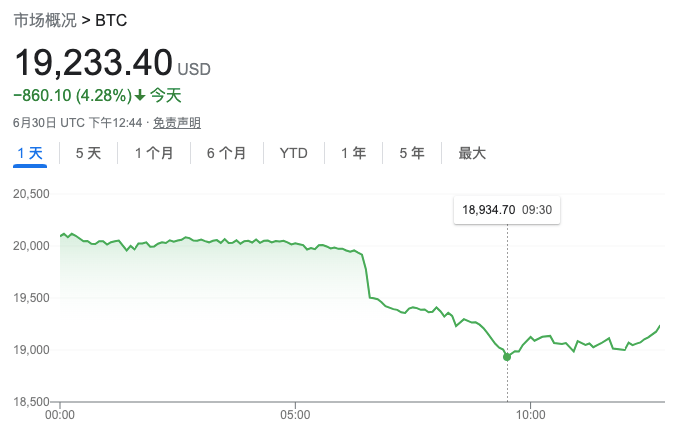Click the green data point on the chart
The height and width of the screenshot is (429, 675).
pyautogui.click(x=507, y=356)
